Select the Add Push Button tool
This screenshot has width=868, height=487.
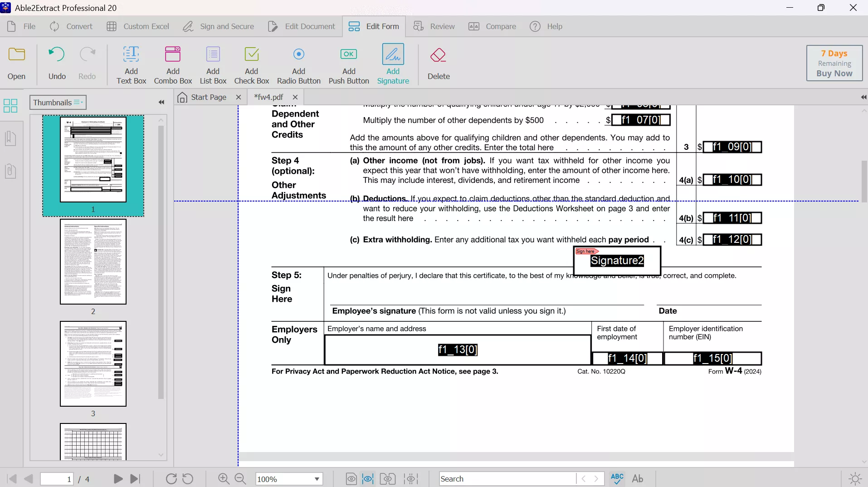tap(348, 64)
